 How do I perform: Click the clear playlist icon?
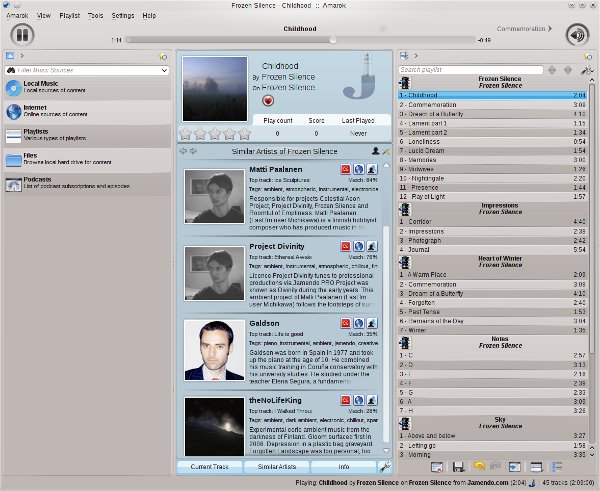[438, 467]
